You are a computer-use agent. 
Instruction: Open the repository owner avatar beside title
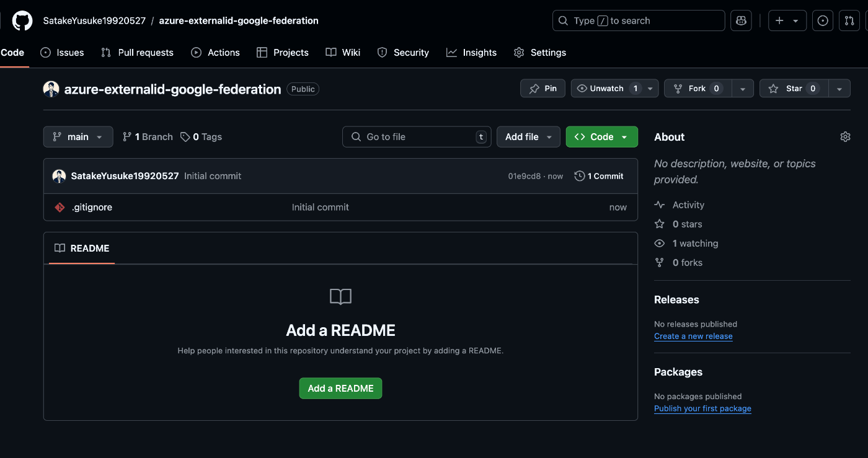point(51,89)
